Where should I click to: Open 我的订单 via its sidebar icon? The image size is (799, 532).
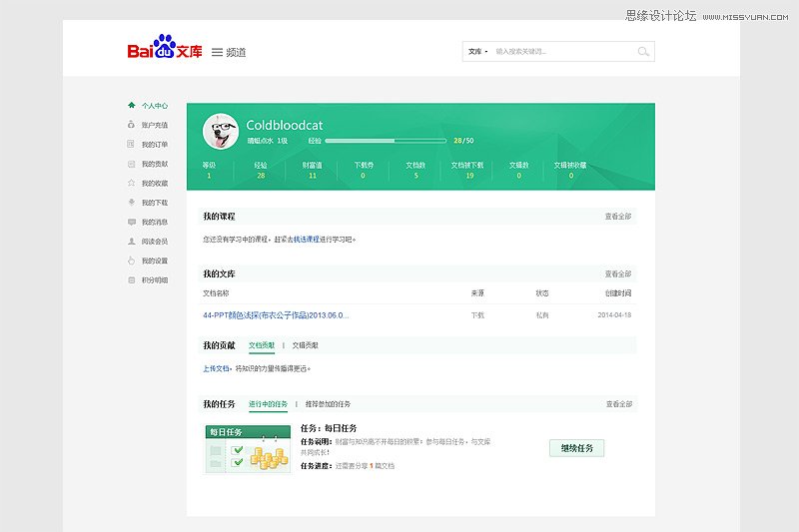(x=132, y=144)
